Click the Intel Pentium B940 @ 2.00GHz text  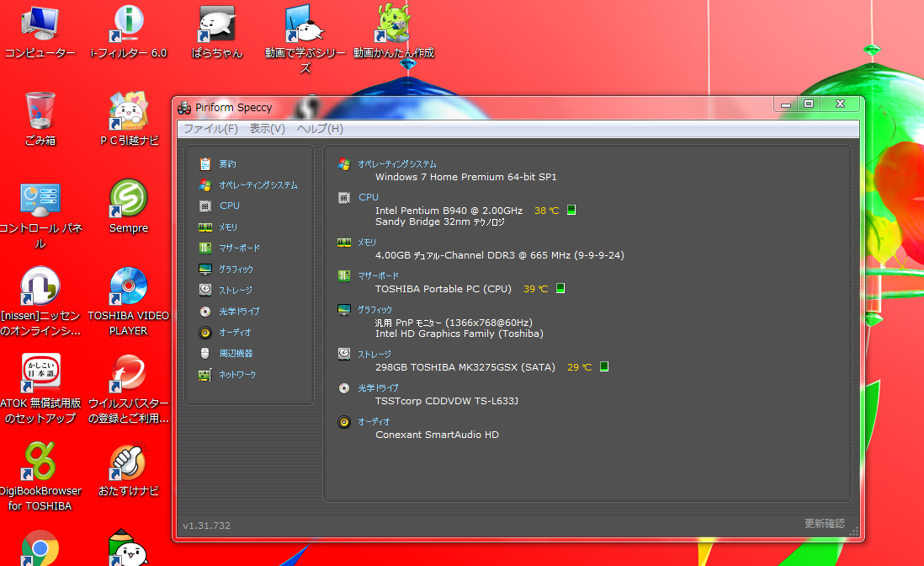(449, 211)
